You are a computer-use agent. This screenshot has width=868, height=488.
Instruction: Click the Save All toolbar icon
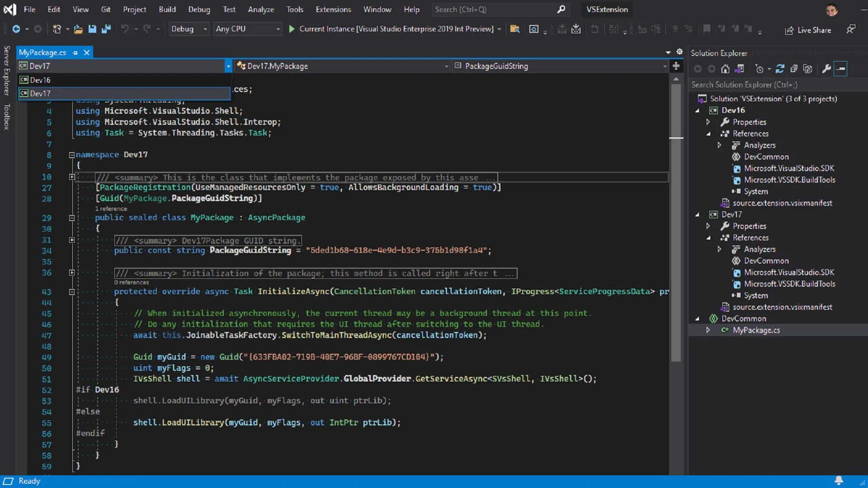106,29
